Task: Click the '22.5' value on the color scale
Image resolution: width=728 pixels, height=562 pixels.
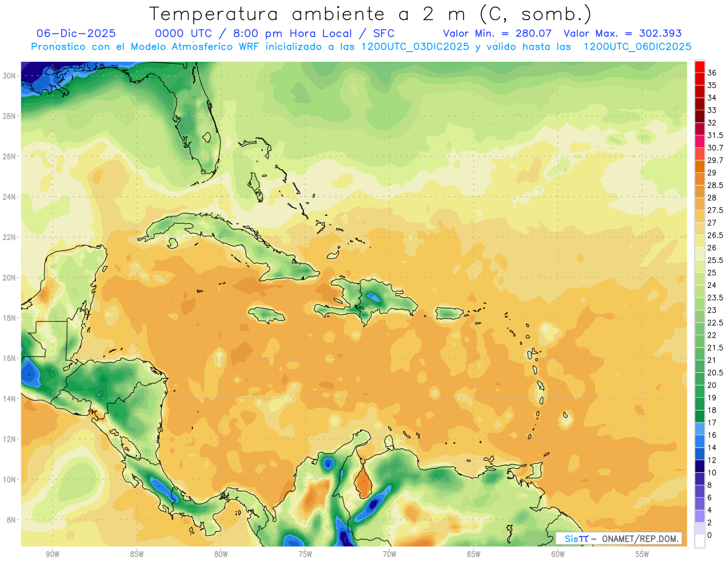Action: 715,323
